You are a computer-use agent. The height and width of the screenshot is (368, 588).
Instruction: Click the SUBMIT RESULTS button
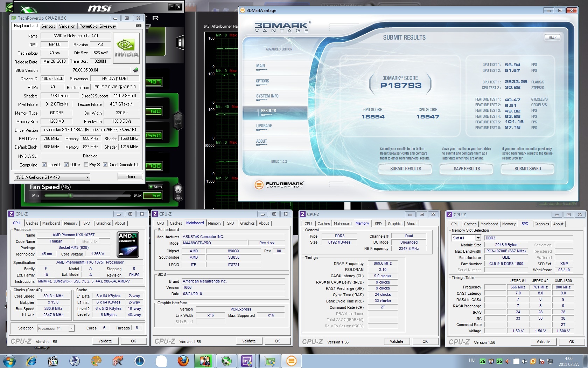405,169
